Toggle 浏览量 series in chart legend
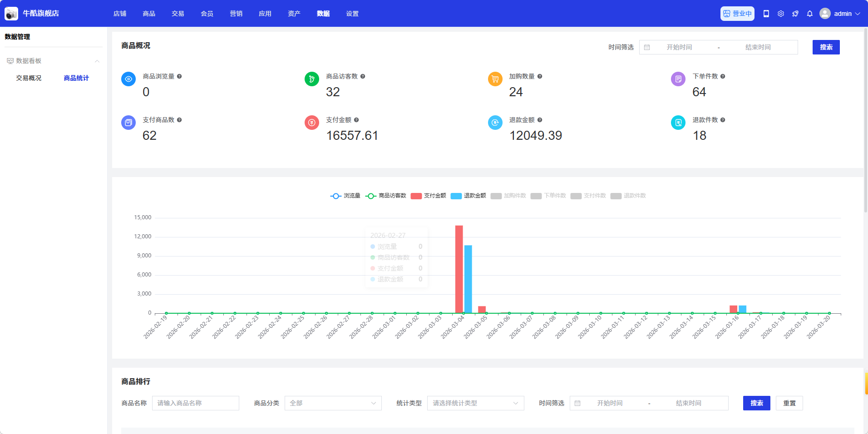 (x=345, y=196)
